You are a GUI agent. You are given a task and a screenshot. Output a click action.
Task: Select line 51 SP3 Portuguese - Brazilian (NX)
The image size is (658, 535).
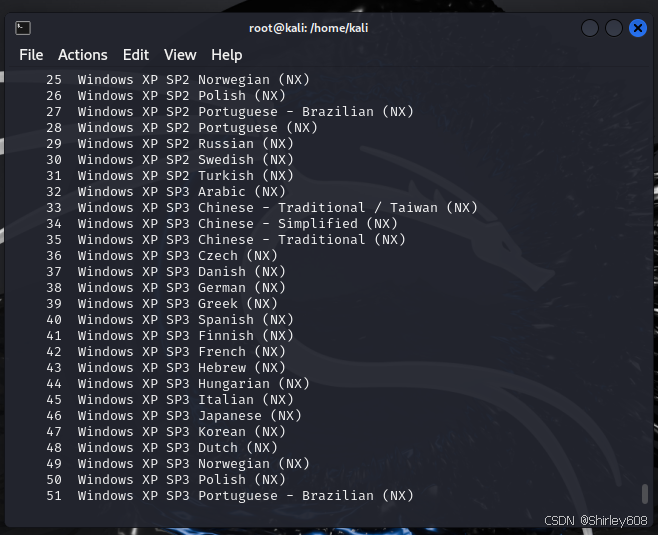230,496
